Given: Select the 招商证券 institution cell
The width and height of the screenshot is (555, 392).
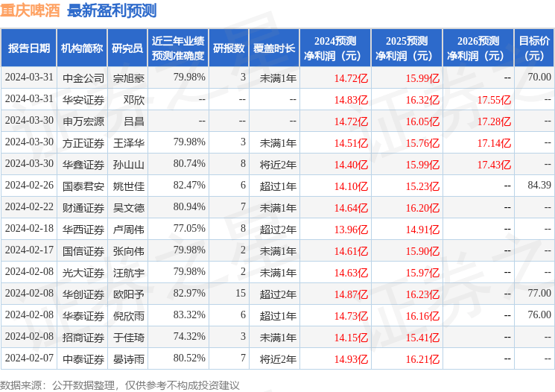Looking at the screenshot, I should pos(83,337).
